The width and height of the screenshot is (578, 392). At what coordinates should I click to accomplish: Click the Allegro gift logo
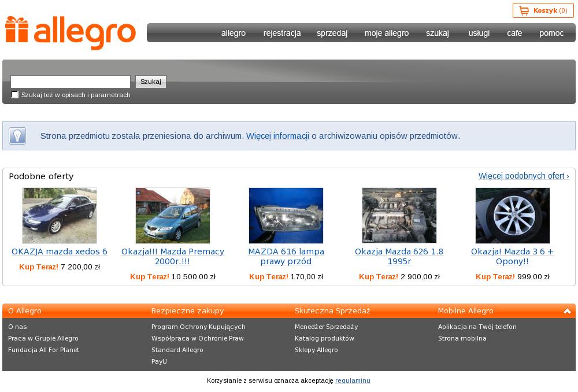pos(71,32)
